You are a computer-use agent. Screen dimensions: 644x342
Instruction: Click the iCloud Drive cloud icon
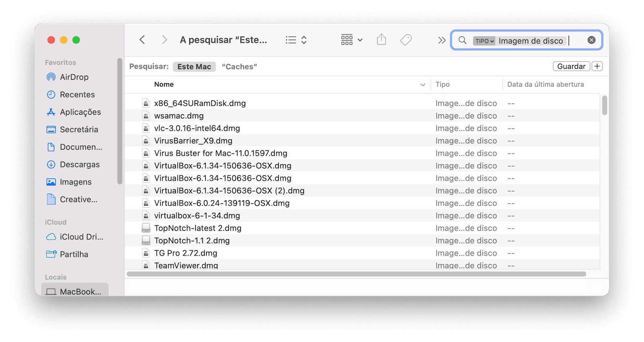tap(51, 237)
